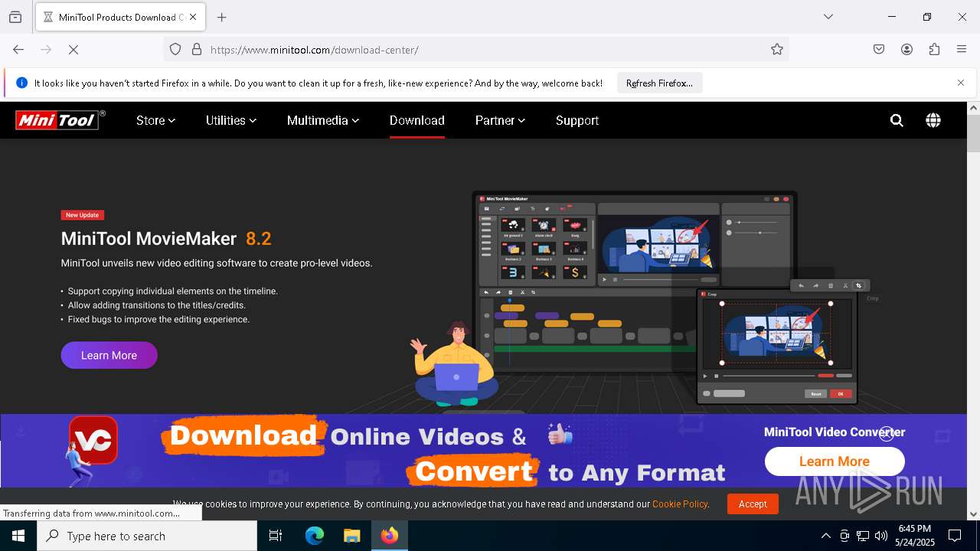The height and width of the screenshot is (551, 980).
Task: Open Task View on the taskbar
Action: [276, 536]
